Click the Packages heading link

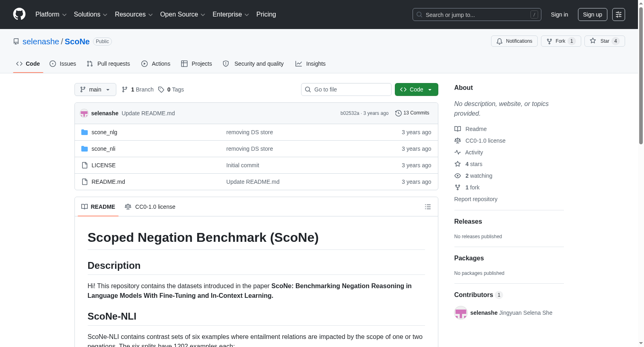(469, 258)
